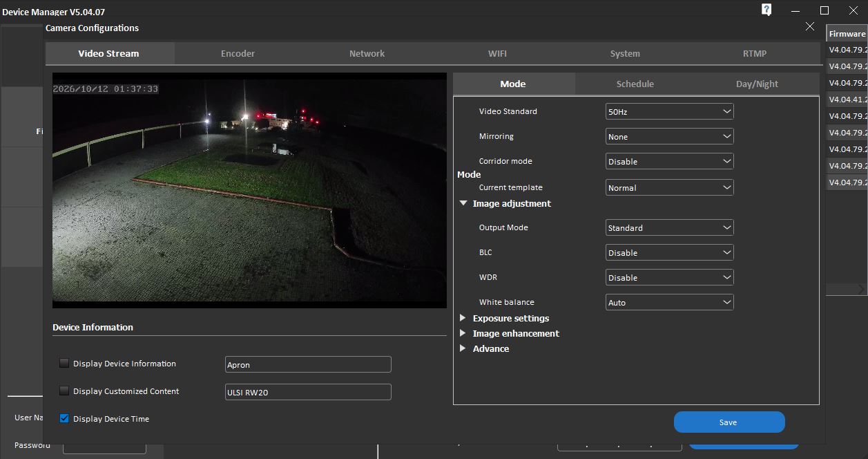This screenshot has width=868, height=459.
Task: Open the Mirroring dropdown
Action: coord(669,136)
